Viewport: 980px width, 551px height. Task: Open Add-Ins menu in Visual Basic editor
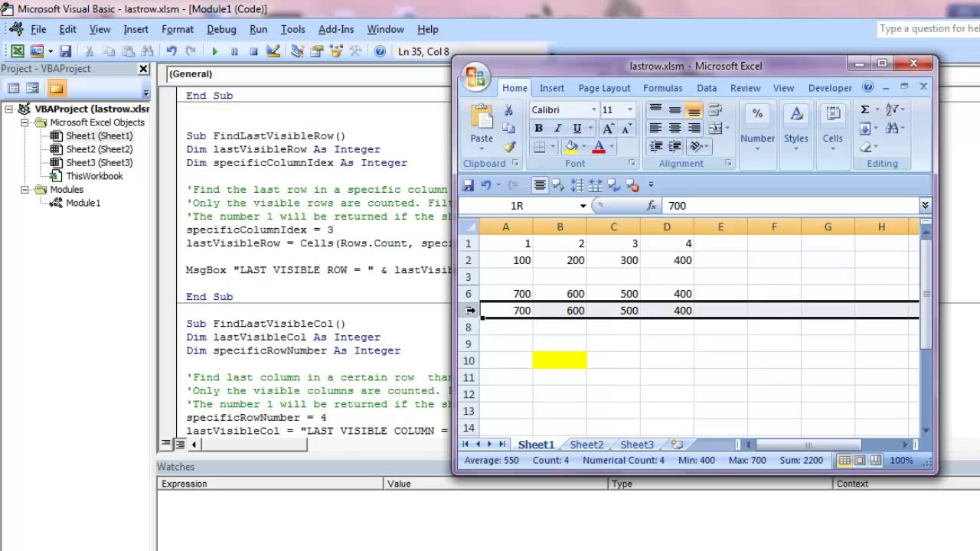tap(336, 29)
